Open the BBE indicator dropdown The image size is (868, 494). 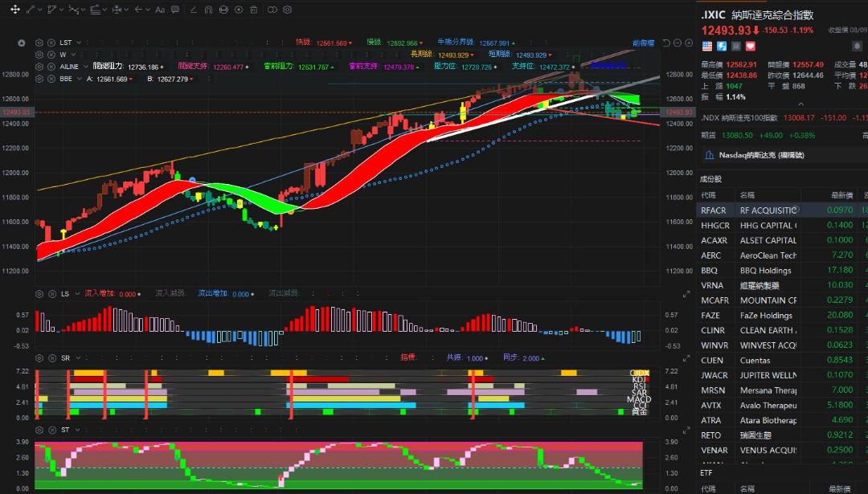click(x=78, y=79)
